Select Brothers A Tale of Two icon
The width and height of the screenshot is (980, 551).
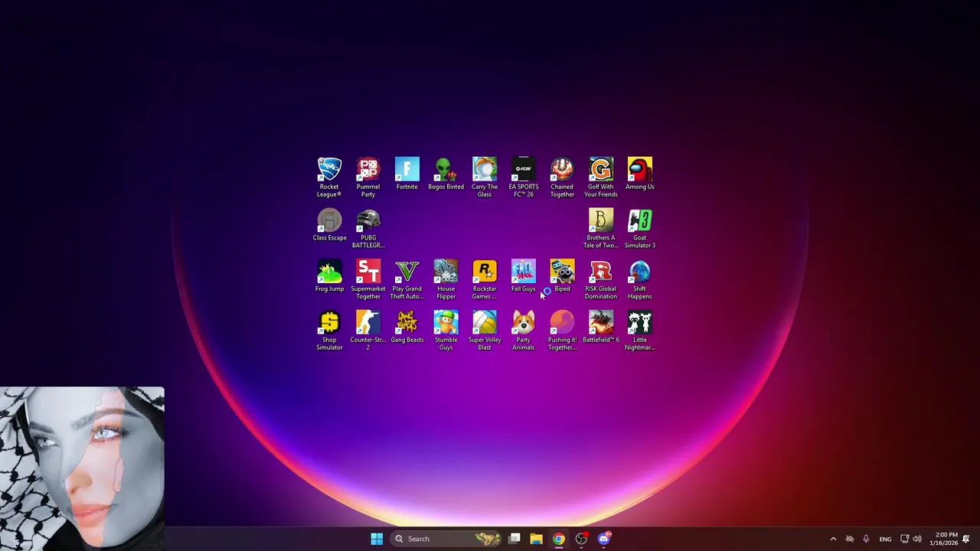[x=601, y=229]
